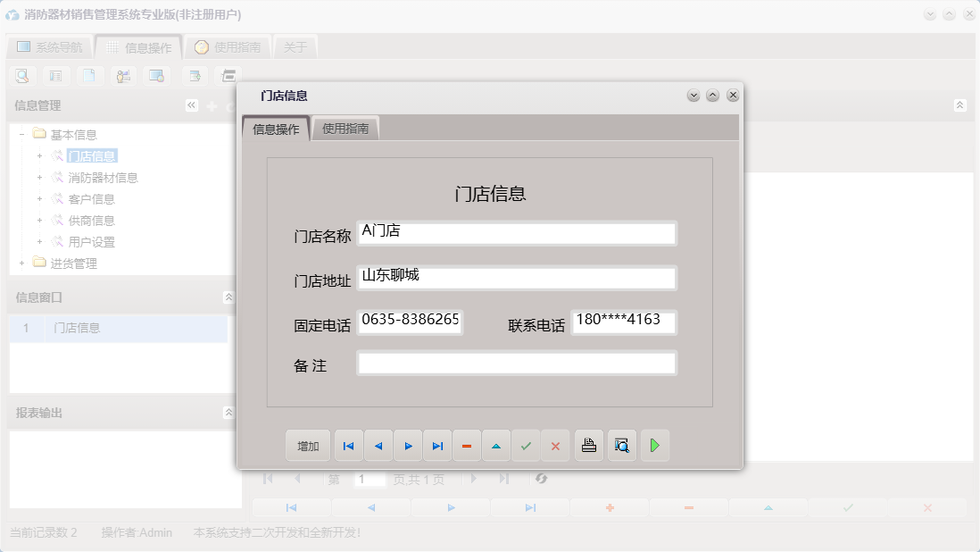980x552 pixels.
Task: Confirm changes with the green check icon
Action: (526, 445)
